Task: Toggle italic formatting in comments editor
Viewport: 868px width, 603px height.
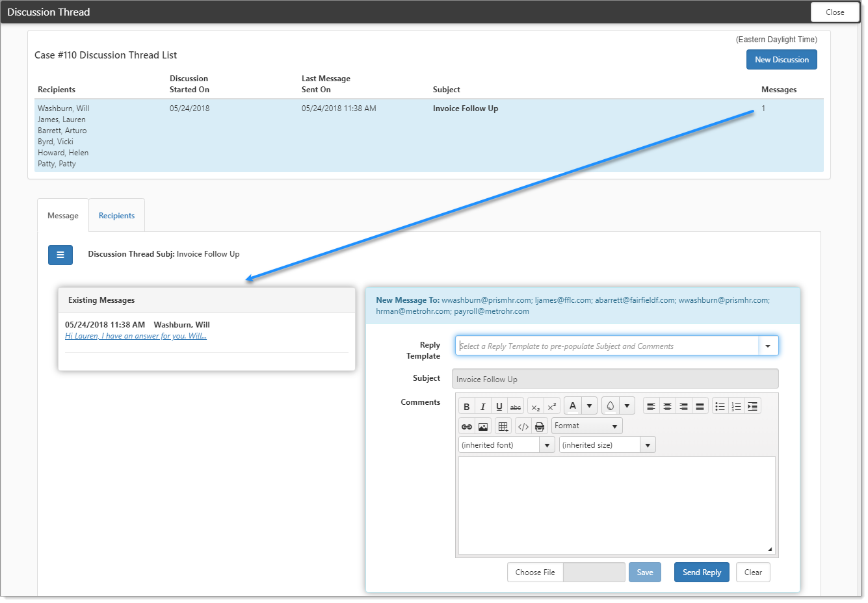Action: click(x=482, y=407)
